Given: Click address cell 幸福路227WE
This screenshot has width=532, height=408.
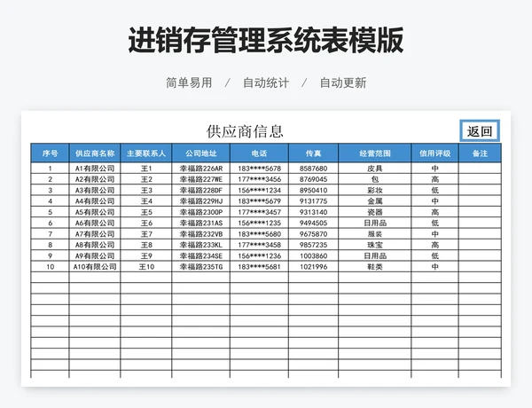Looking at the screenshot, I should coord(201,179).
